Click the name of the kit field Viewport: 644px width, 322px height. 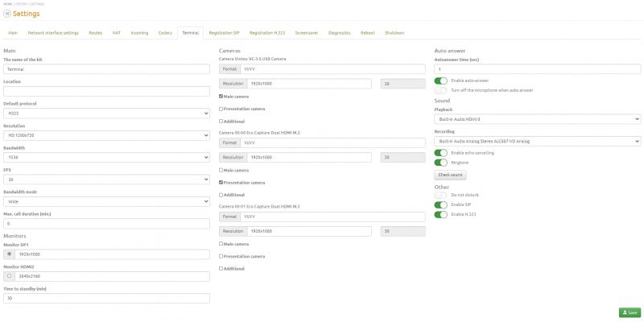tap(106, 69)
